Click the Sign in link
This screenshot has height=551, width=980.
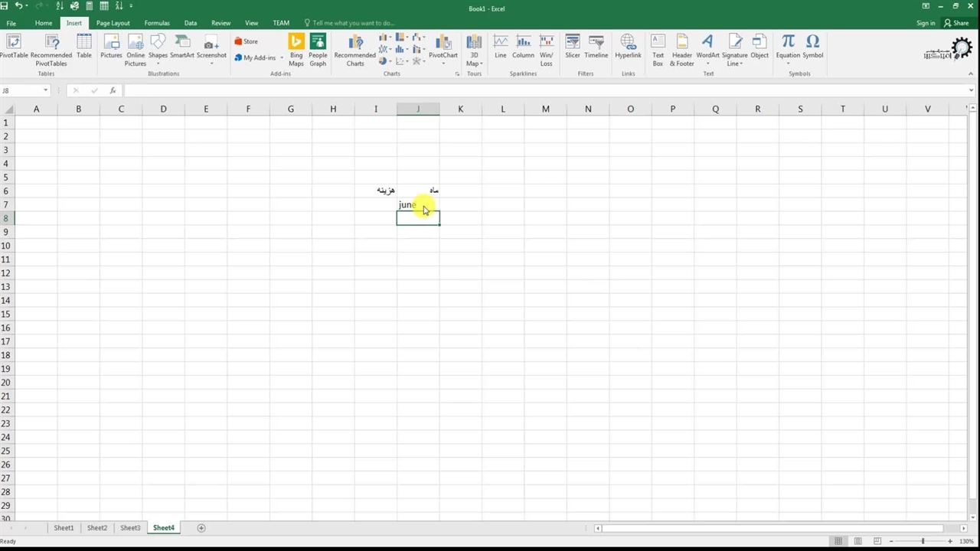point(926,23)
